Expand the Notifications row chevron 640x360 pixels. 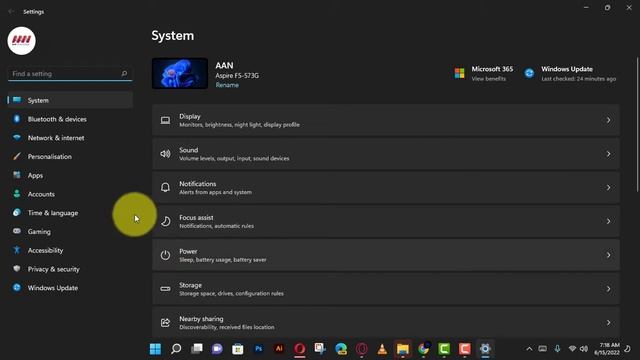(608, 188)
